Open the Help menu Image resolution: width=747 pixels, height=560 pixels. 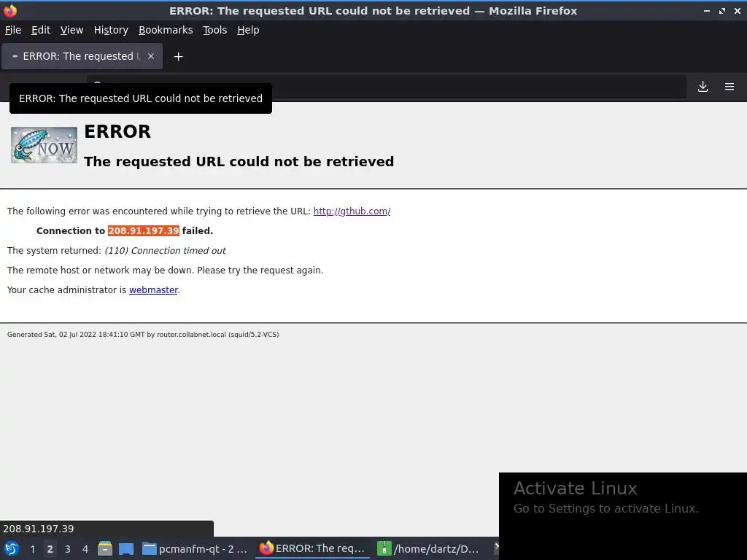coord(248,30)
